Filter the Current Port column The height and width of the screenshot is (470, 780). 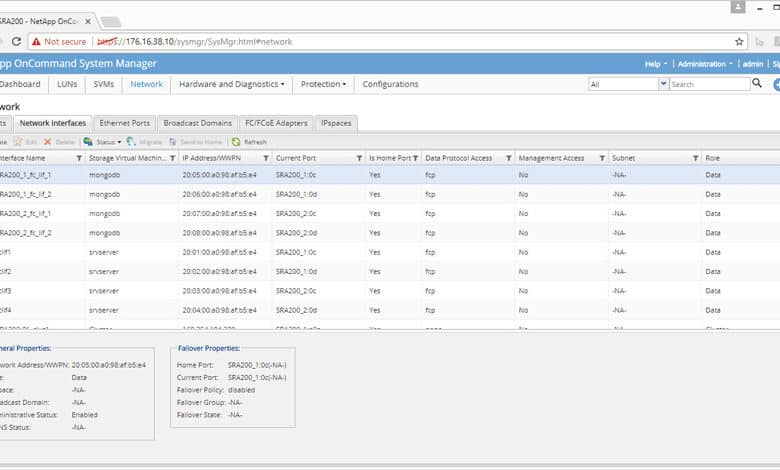point(359,158)
